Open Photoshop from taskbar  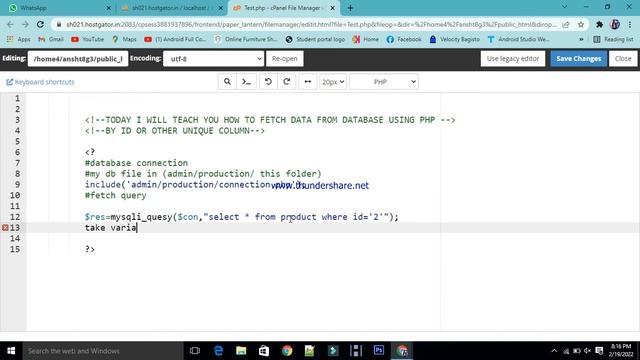[x=379, y=351]
